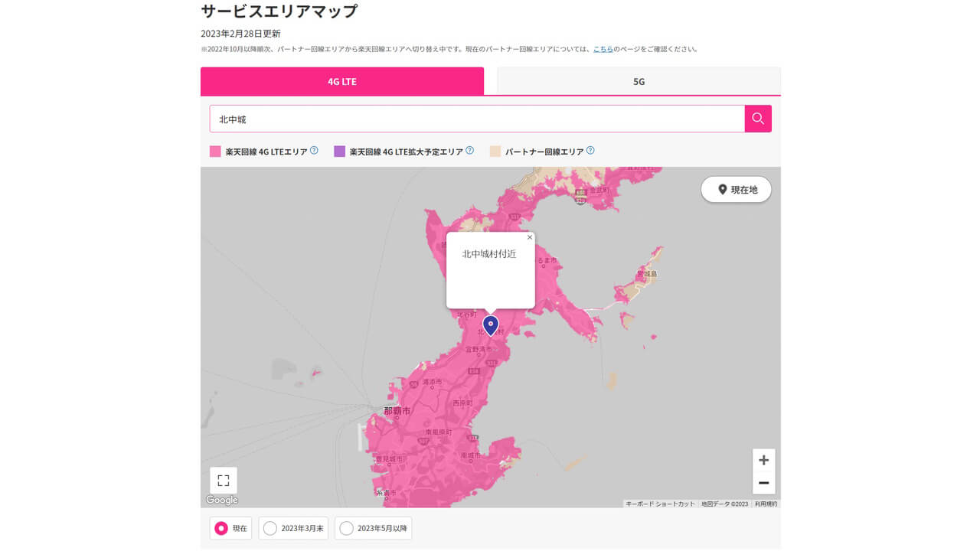Open help for 楽天回線 4G LTE拡大予定エリア
980x551 pixels.
(x=470, y=150)
